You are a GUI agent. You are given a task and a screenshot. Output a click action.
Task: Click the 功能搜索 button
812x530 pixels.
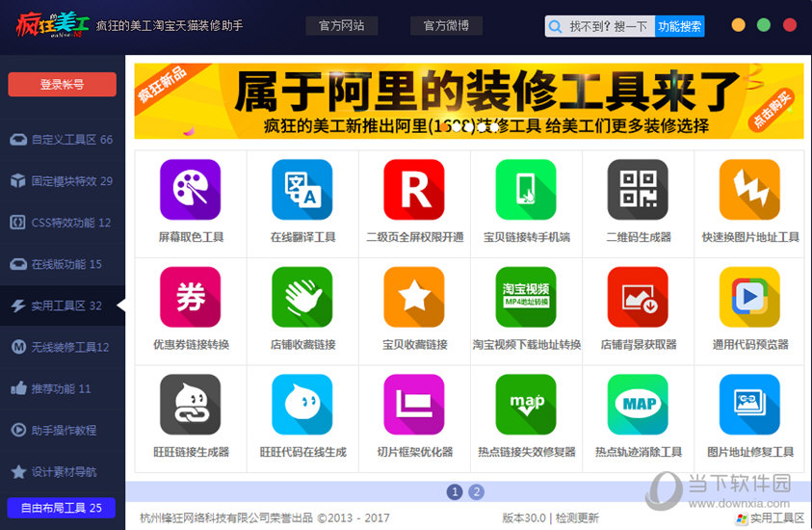[x=679, y=26]
